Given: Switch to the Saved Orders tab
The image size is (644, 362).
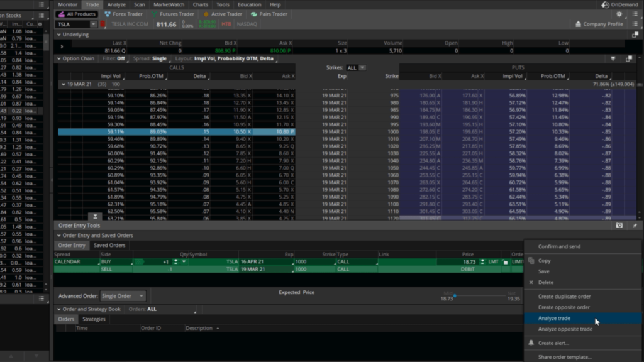Looking at the screenshot, I should point(109,246).
